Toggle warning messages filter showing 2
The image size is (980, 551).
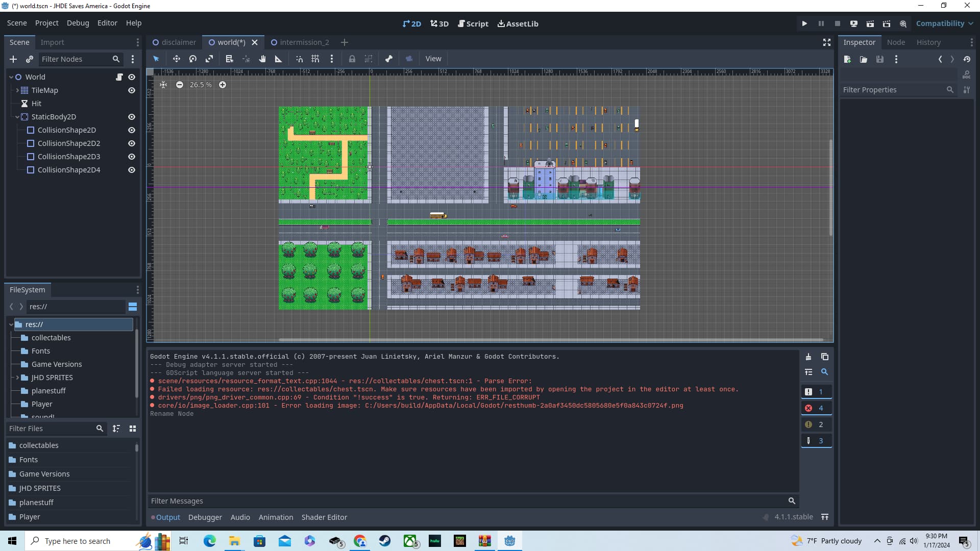click(816, 424)
